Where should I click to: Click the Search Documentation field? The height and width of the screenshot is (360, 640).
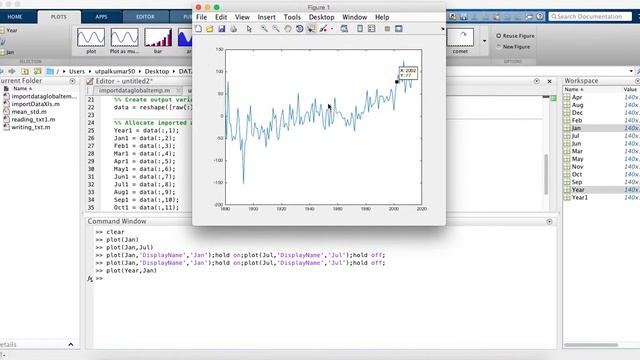[589, 16]
